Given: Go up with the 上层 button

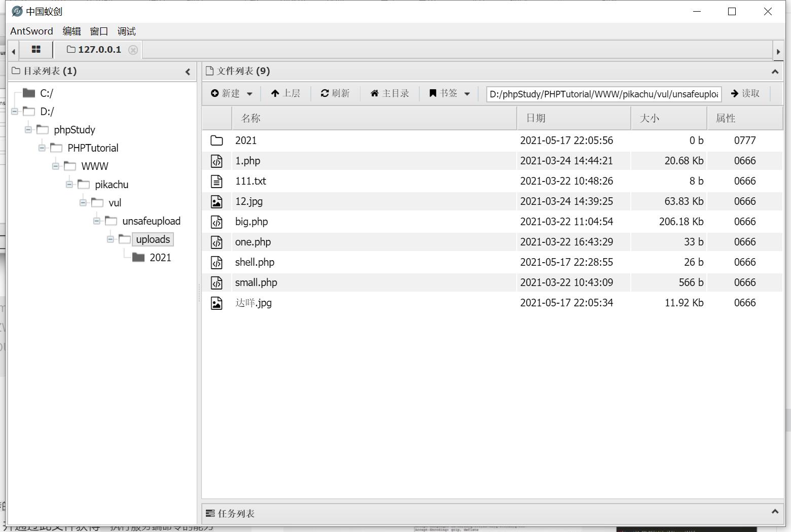Looking at the screenshot, I should (x=285, y=93).
